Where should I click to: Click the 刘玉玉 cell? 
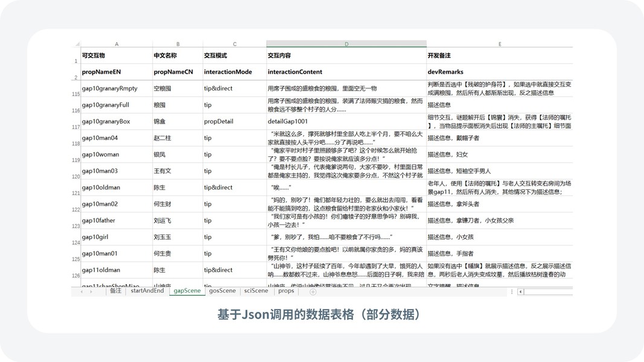tap(178, 237)
